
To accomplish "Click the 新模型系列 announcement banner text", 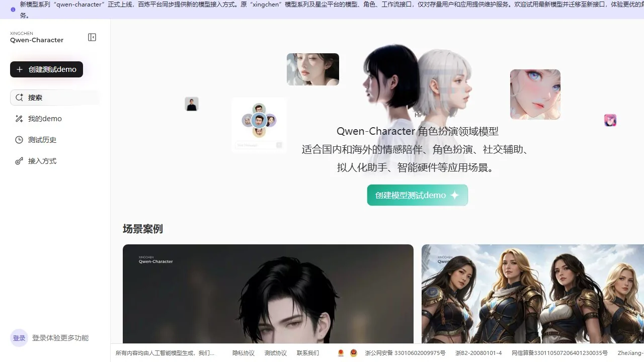I will (x=332, y=10).
